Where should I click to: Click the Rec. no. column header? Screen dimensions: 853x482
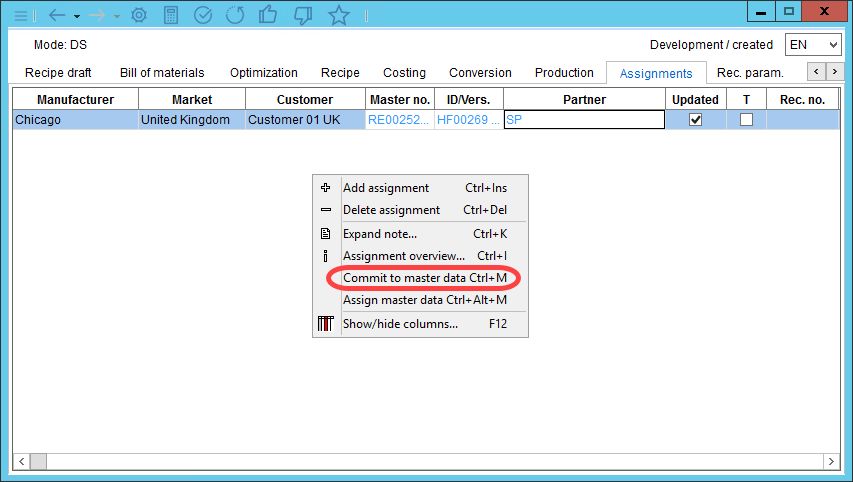(x=802, y=100)
